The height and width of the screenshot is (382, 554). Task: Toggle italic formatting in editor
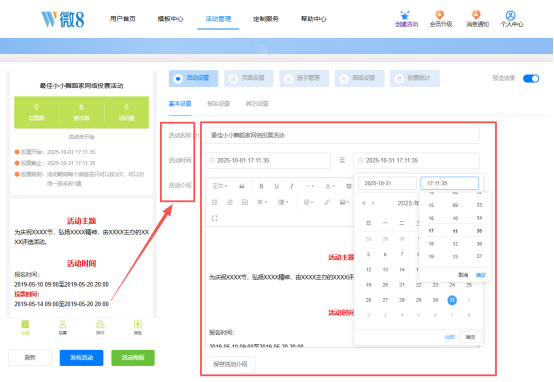click(x=291, y=186)
